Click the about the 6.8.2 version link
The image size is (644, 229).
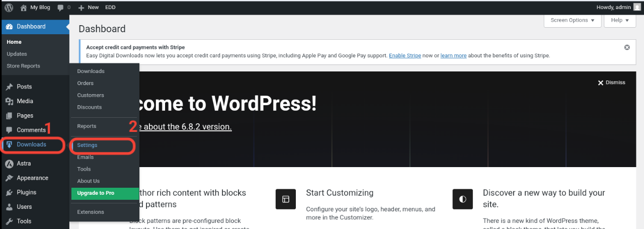(x=185, y=127)
